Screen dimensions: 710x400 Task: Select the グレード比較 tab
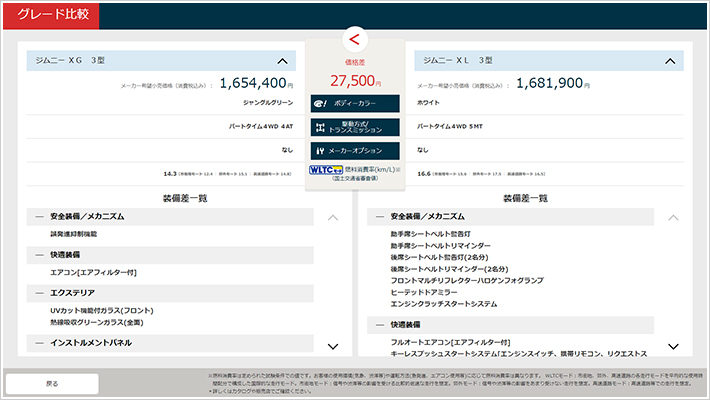[51, 15]
